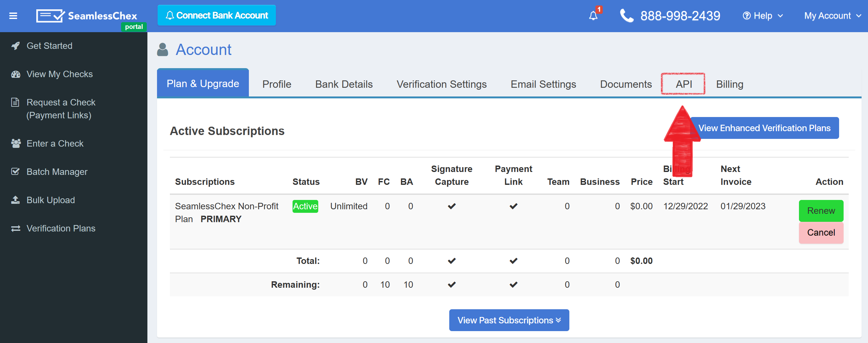Screen dimensions: 868x343
Task: Click the green Renew button
Action: pyautogui.click(x=821, y=211)
